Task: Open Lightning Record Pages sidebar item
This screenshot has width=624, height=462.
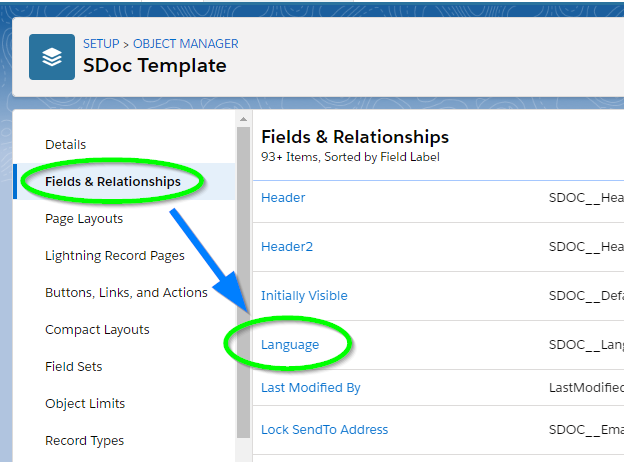Action: (x=115, y=255)
